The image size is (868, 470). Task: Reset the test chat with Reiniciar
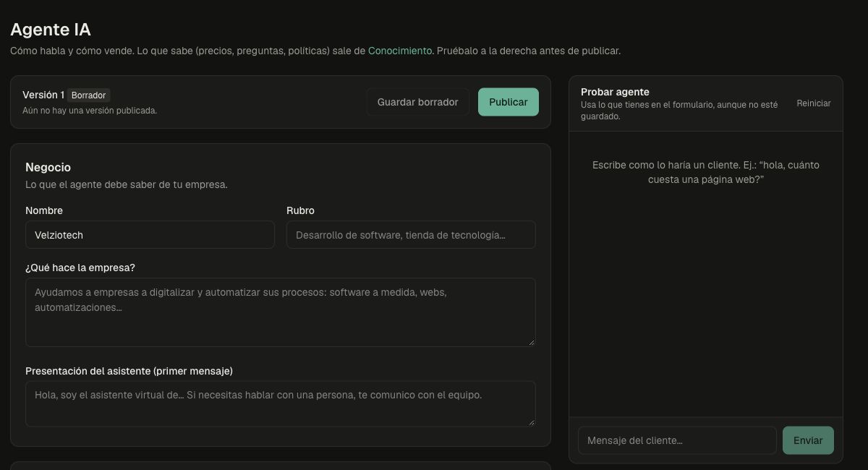(814, 103)
